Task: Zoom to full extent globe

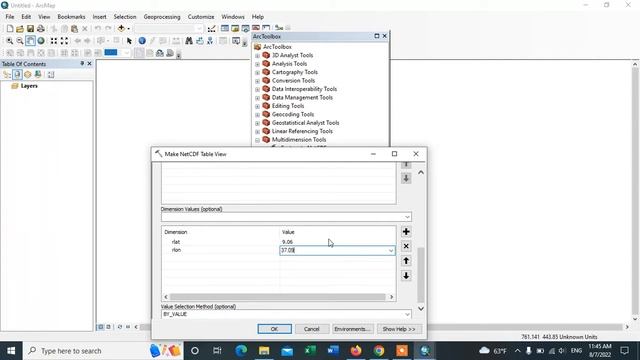Action: point(41,41)
